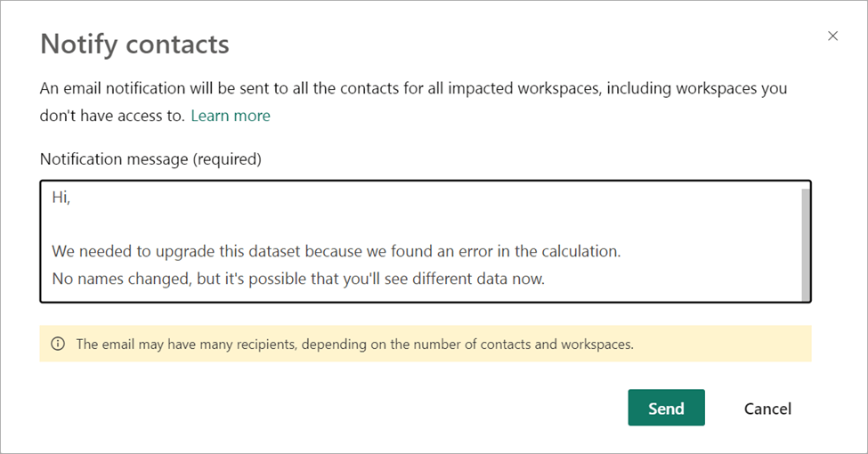Send the notification email
This screenshot has width=868, height=454.
point(666,409)
